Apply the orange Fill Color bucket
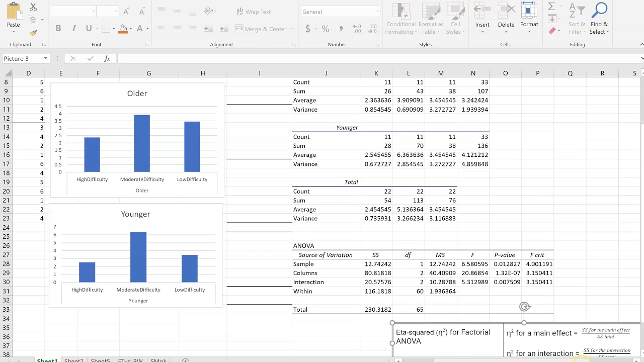644x362 pixels. (x=123, y=29)
